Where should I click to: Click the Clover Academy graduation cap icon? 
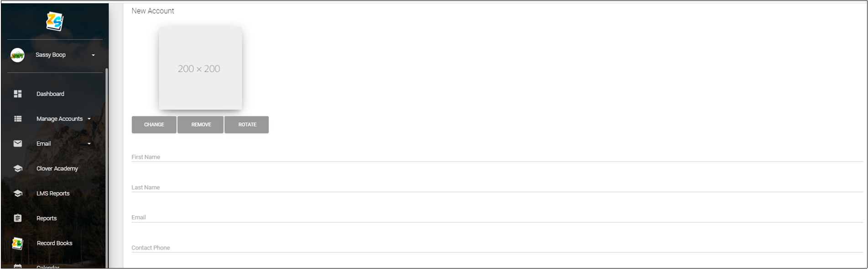pyautogui.click(x=18, y=169)
